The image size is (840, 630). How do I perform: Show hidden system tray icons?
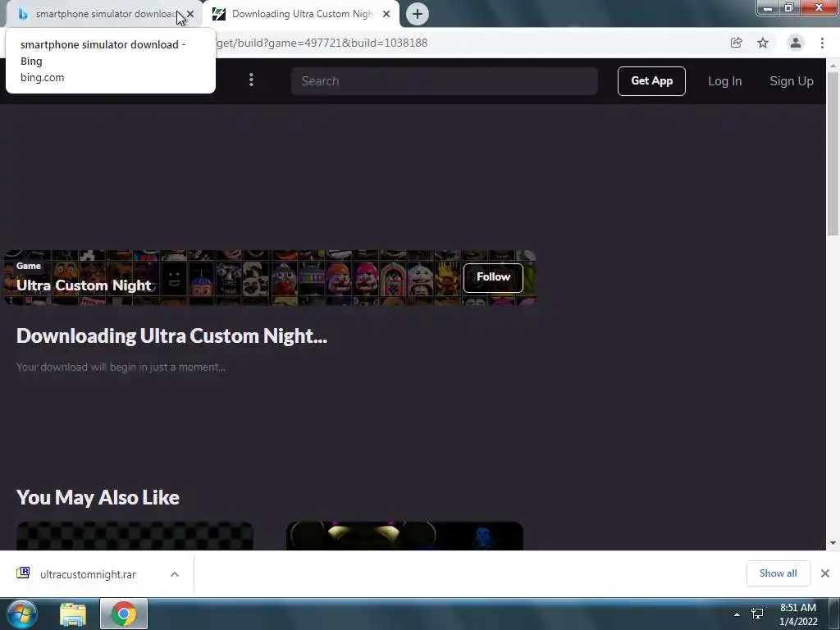(x=737, y=614)
